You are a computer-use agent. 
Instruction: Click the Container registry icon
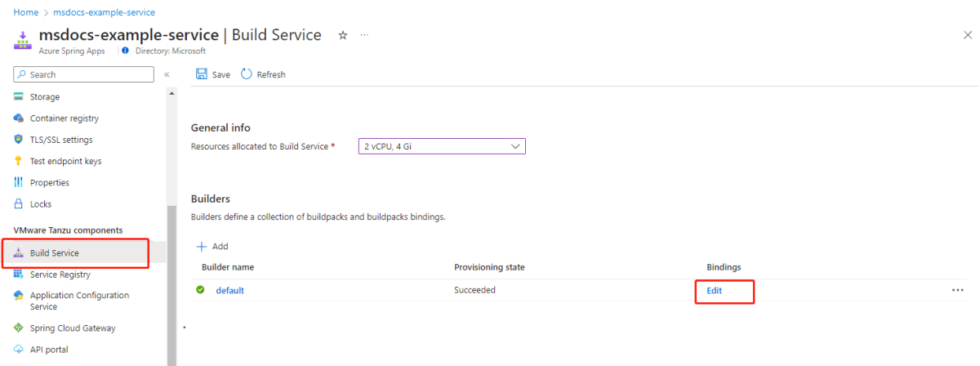click(x=19, y=118)
